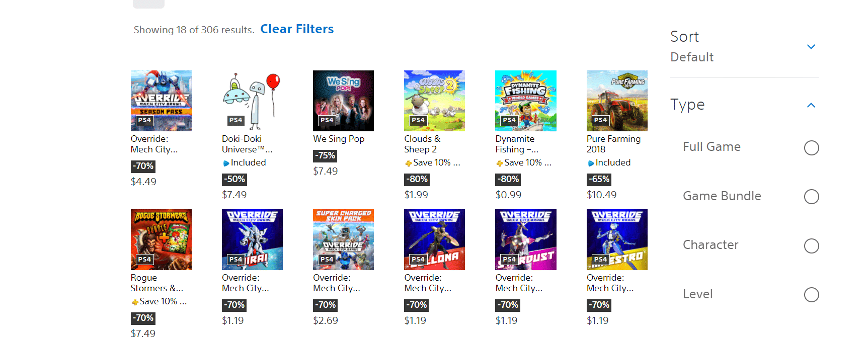The width and height of the screenshot is (868, 337).
Task: Click the PS Plus icon under Rogue Stormers
Action: [135, 302]
